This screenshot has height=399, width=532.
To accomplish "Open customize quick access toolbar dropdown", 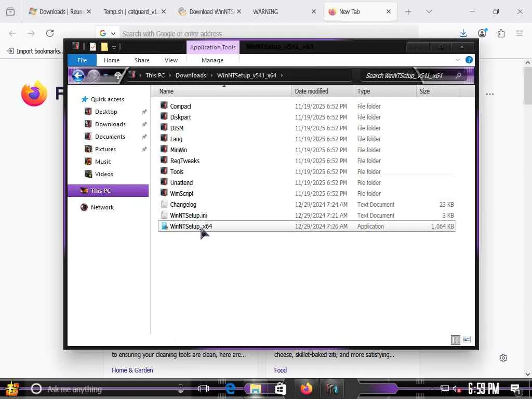I will tap(114, 47).
